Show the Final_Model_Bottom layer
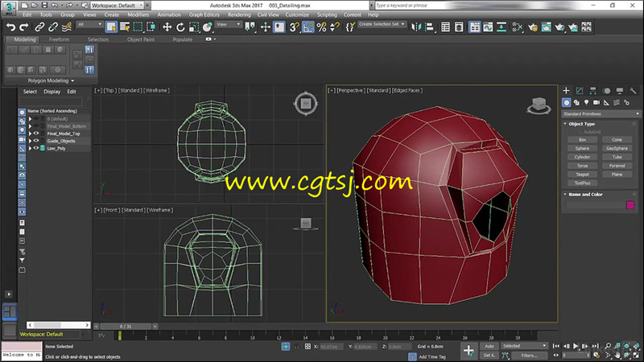 (36, 126)
